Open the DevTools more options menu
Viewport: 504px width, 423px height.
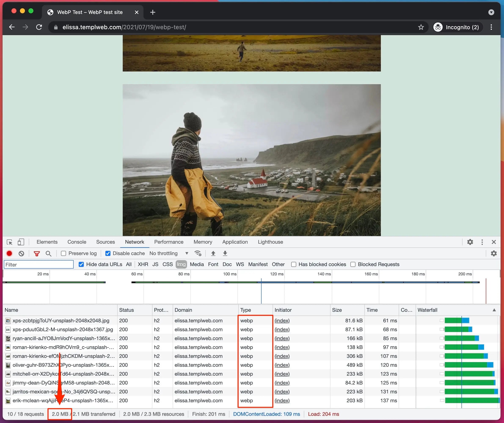coord(482,242)
